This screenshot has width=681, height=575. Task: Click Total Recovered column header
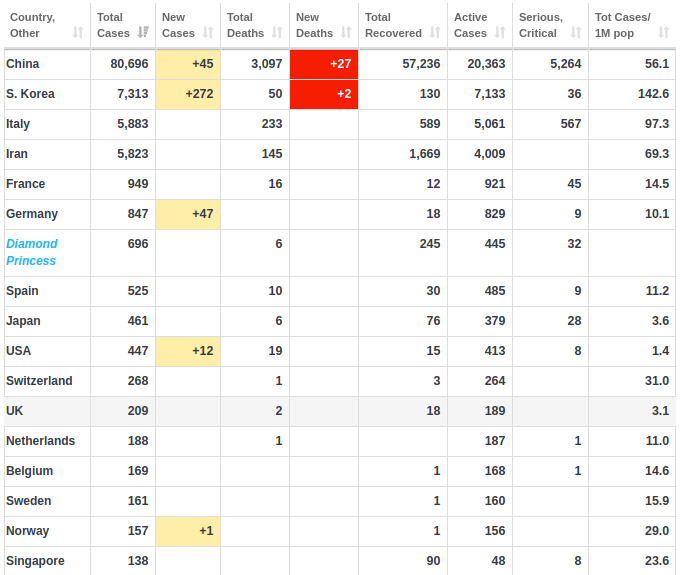403,25
